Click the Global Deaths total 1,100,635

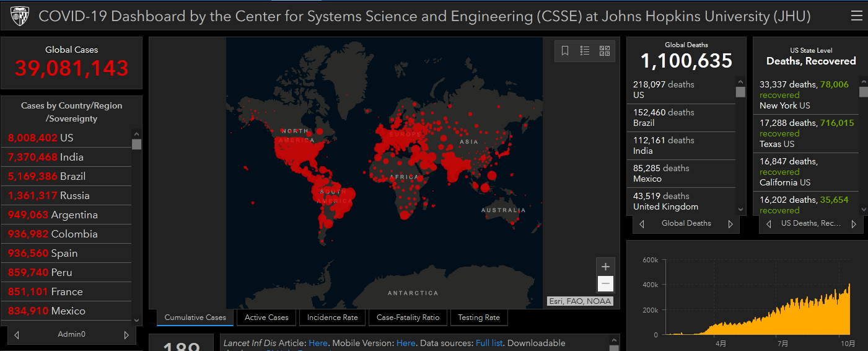point(686,61)
